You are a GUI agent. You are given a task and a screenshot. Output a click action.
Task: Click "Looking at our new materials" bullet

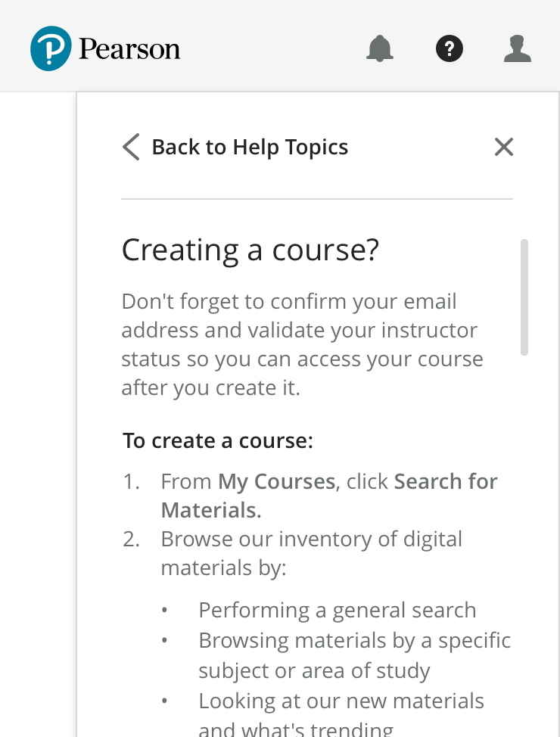(341, 701)
